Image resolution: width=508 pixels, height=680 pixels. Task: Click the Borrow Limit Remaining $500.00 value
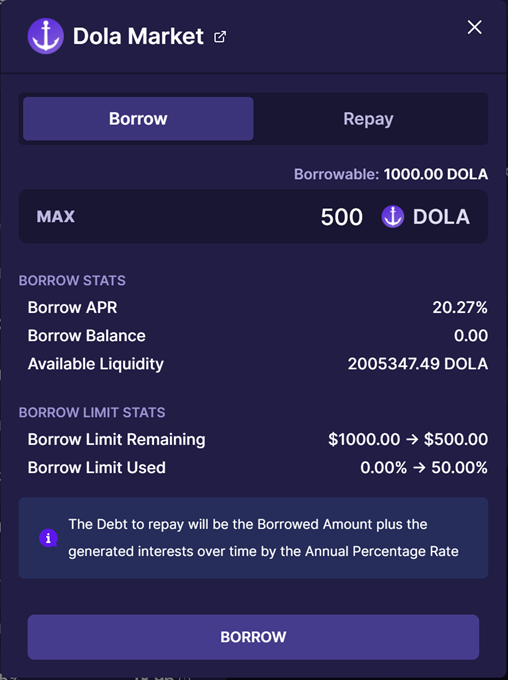point(456,439)
